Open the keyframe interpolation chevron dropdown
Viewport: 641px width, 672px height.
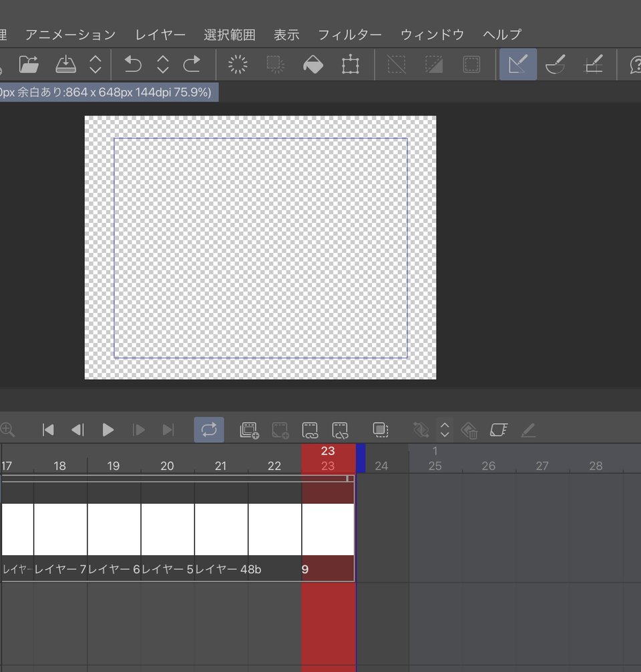445,430
